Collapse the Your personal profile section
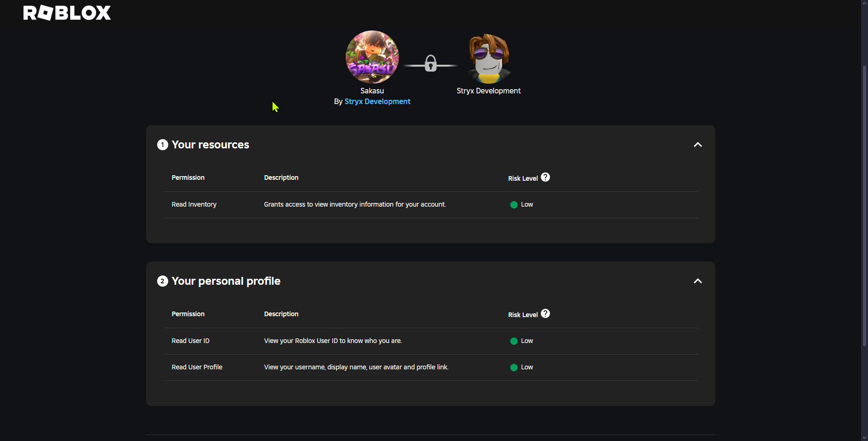 click(698, 281)
